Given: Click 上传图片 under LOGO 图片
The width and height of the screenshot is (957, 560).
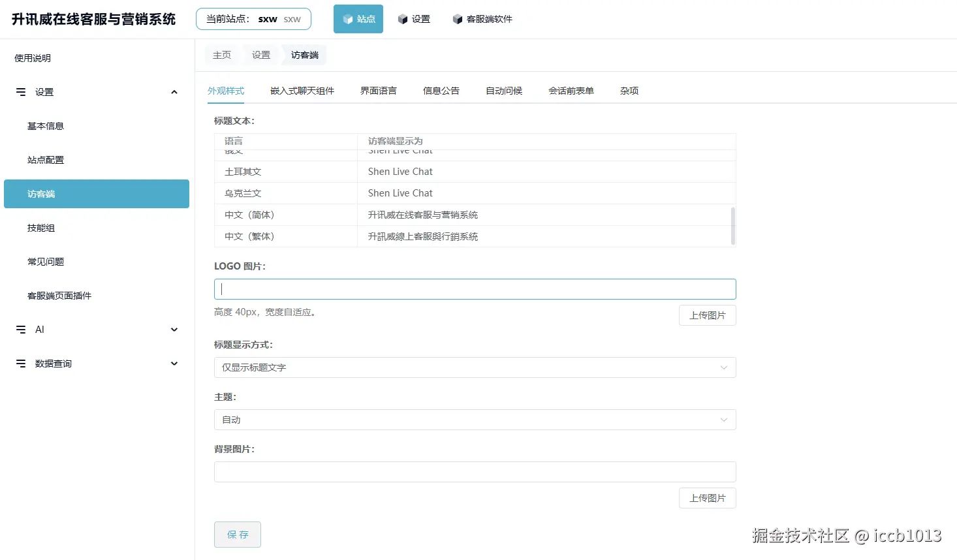Looking at the screenshot, I should point(707,315).
